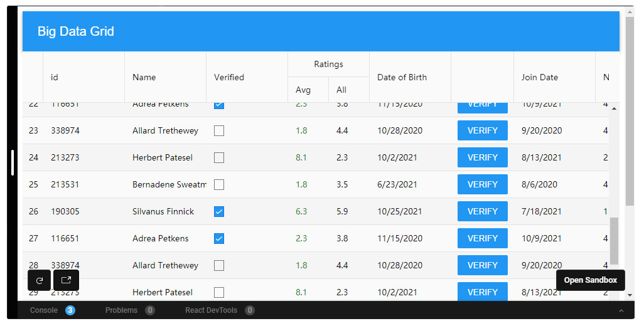Click the grid's vertical scrollbar thumb
Screen dimensions: 644x326
pos(614,241)
